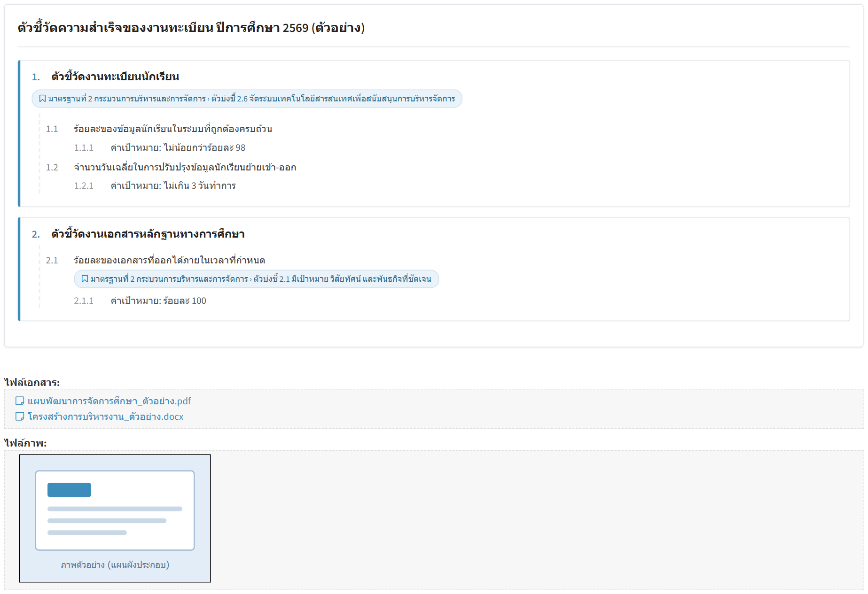Click item 1.1 ร้อยละของข้อมูลนักเรียนในระบบที่ถูกต้องครบถ้วน

pyautogui.click(x=173, y=129)
